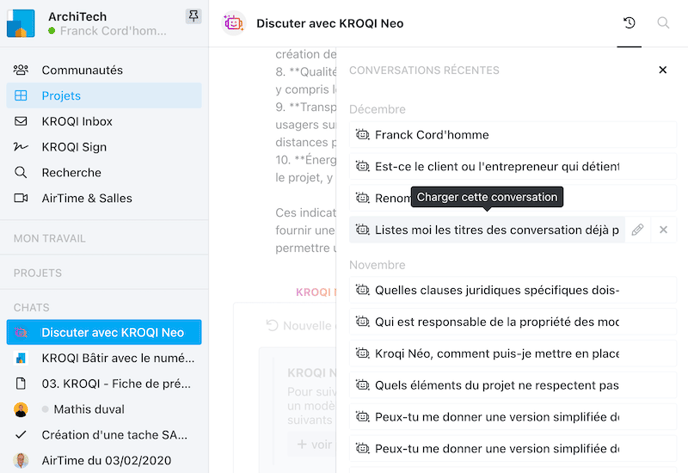Open KROQI Sign
The image size is (688, 473).
pos(104,147)
